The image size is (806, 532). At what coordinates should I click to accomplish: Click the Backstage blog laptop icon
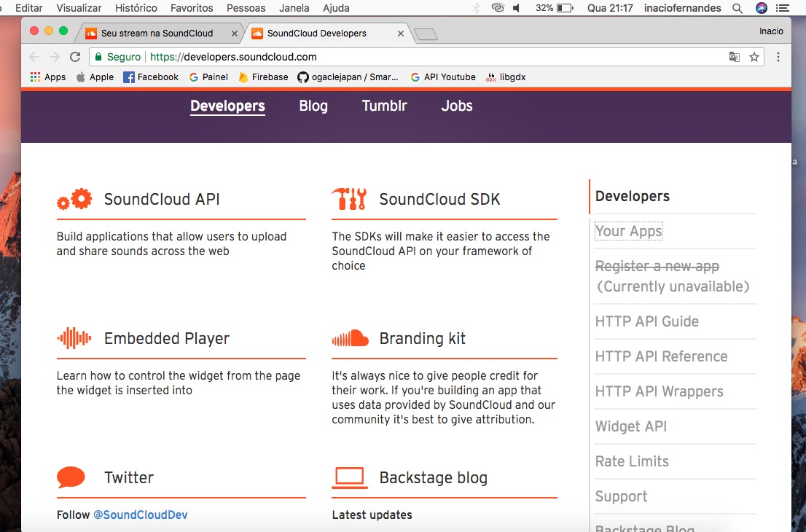pos(350,477)
